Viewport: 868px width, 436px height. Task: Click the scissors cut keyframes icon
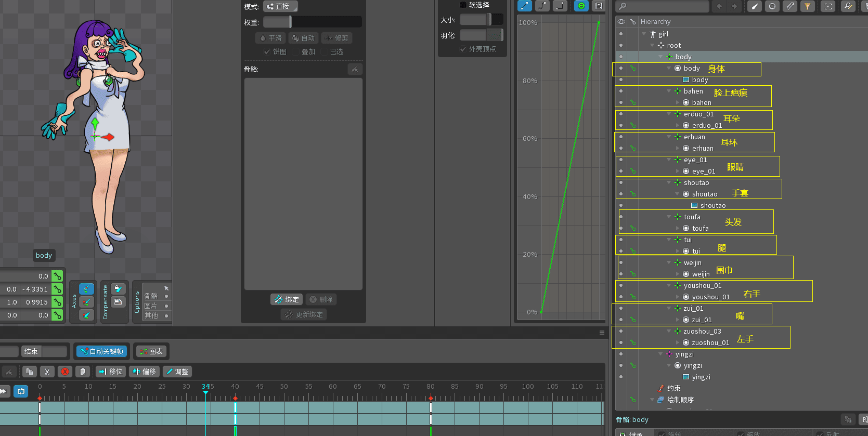pyautogui.click(x=47, y=372)
